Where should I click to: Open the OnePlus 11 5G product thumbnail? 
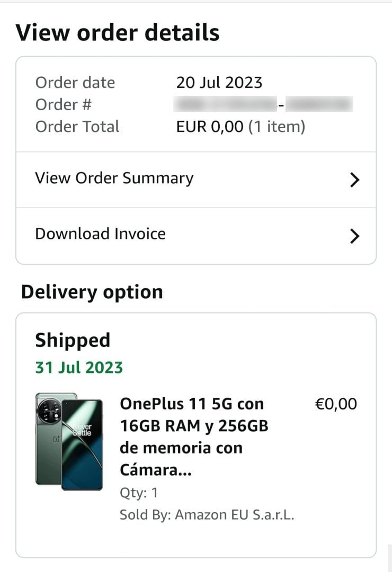[x=69, y=442]
